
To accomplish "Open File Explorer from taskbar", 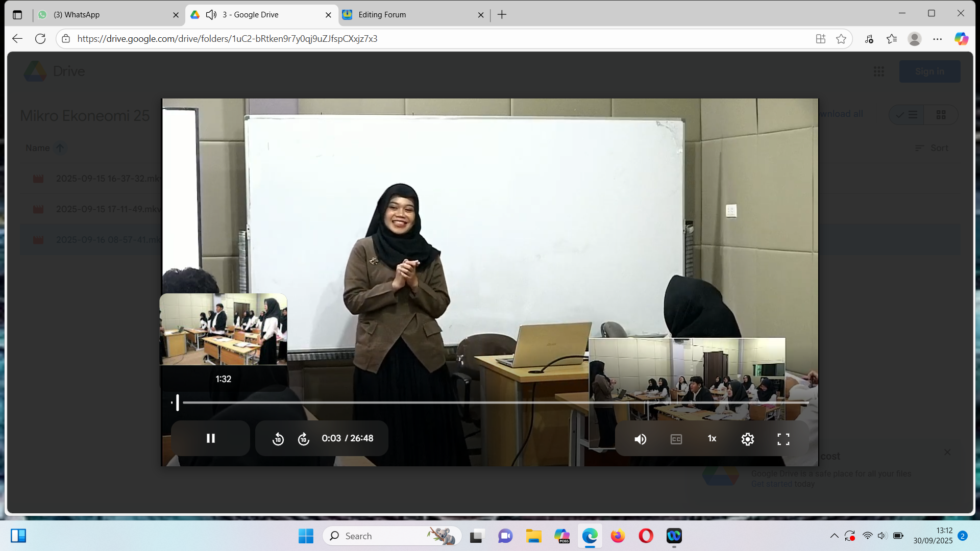I will click(x=533, y=536).
